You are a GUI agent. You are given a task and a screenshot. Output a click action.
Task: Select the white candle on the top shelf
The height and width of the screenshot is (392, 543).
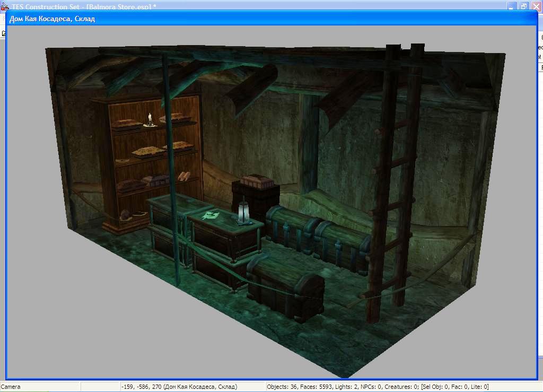click(150, 119)
